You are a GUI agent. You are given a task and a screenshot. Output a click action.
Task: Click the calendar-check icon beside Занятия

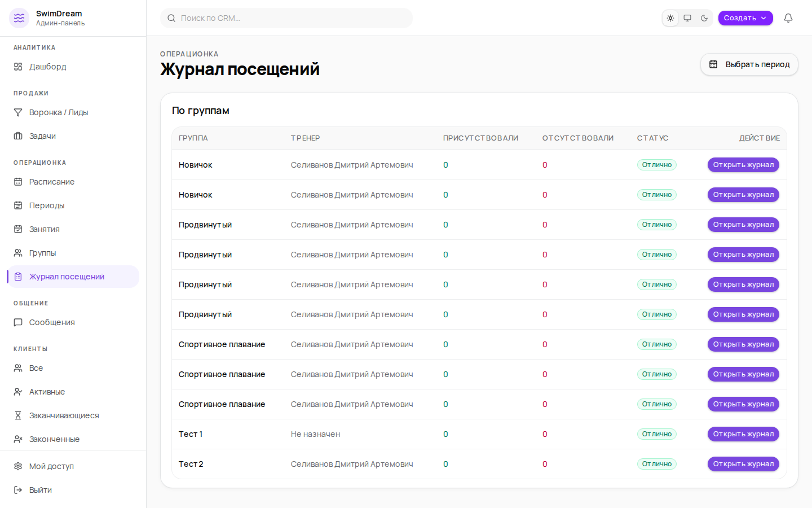(x=18, y=229)
